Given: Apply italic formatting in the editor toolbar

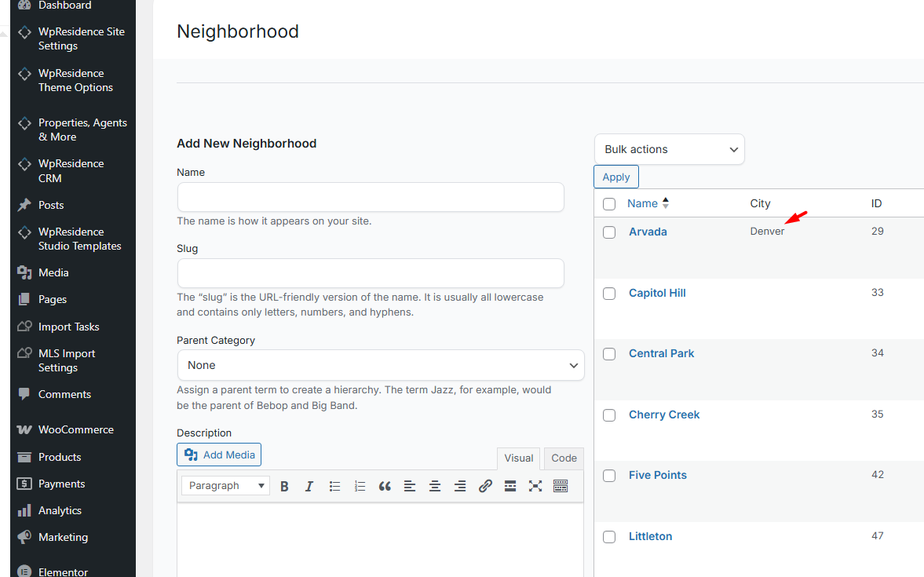Looking at the screenshot, I should (x=309, y=486).
